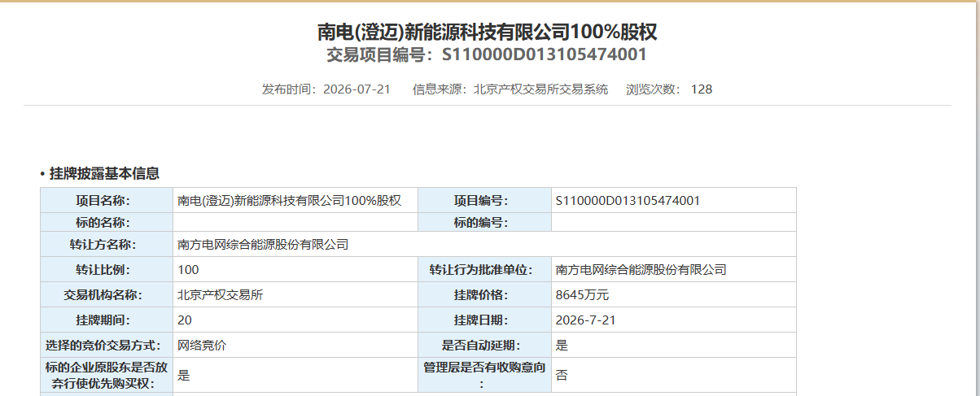
Task: Click the 标的企业原股东是否放弃行使优先购买权 label
Action: pos(107,376)
